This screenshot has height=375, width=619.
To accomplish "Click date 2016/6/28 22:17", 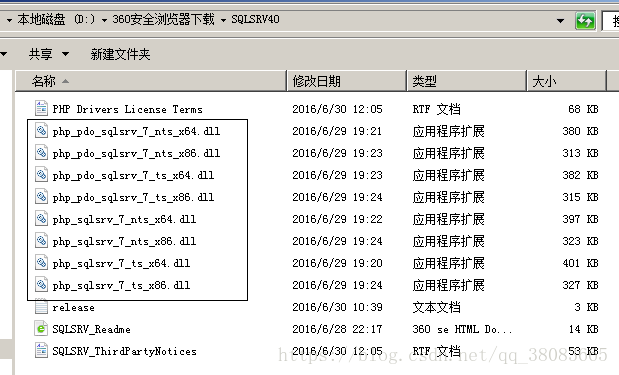I will 337,329.
